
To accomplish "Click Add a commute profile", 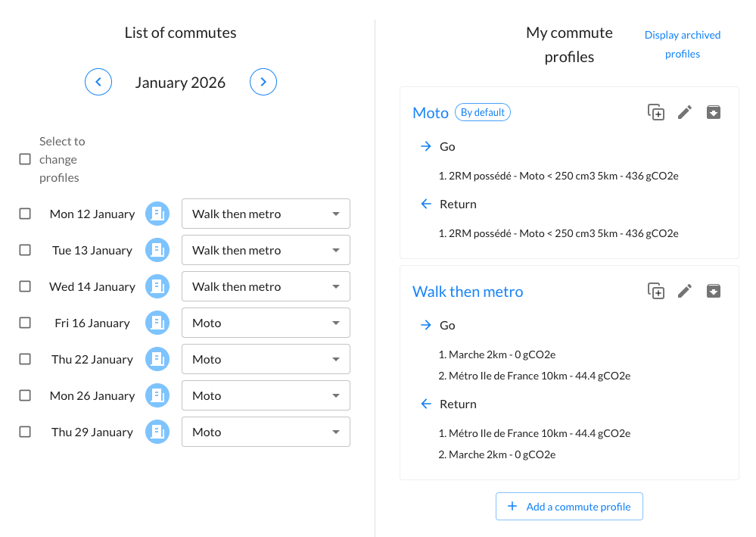I will (x=569, y=506).
